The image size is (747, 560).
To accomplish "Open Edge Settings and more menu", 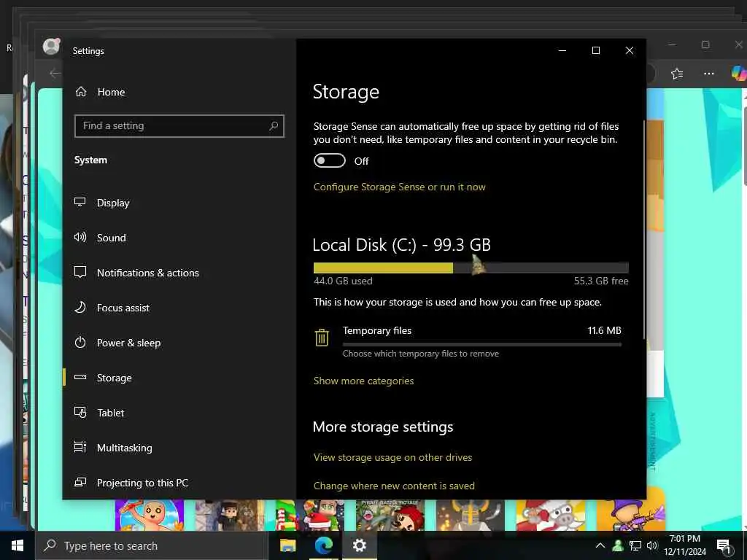I will [x=709, y=74].
